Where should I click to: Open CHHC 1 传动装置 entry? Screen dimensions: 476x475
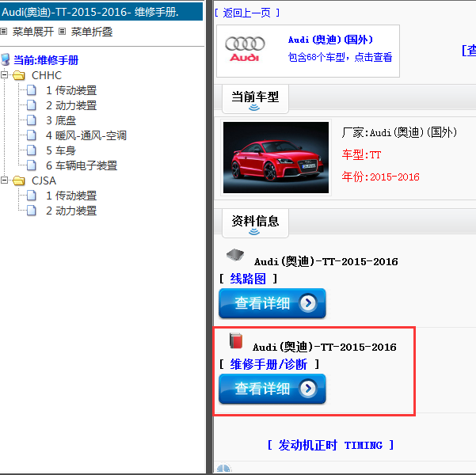[71, 90]
